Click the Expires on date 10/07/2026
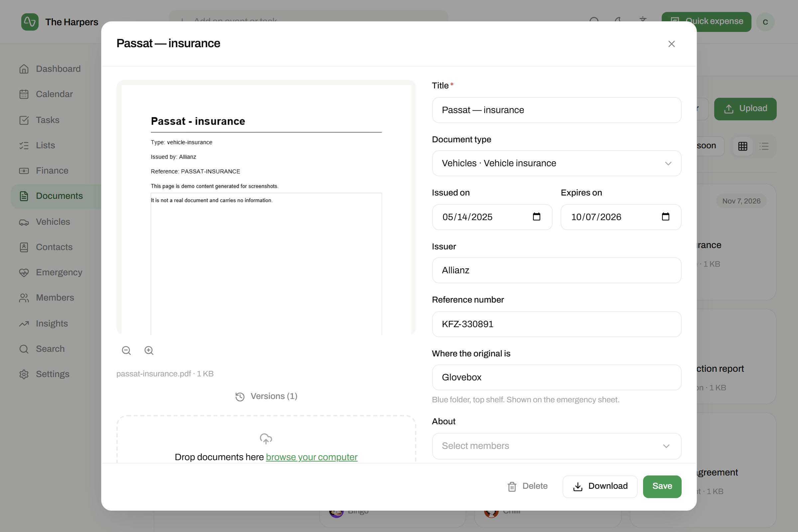Viewport: 798px width, 532px height. 596,217
